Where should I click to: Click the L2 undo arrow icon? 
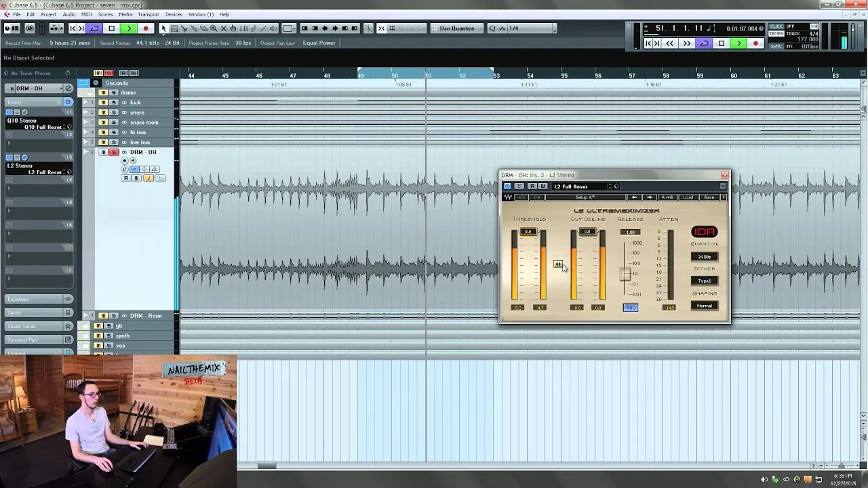coord(521,197)
